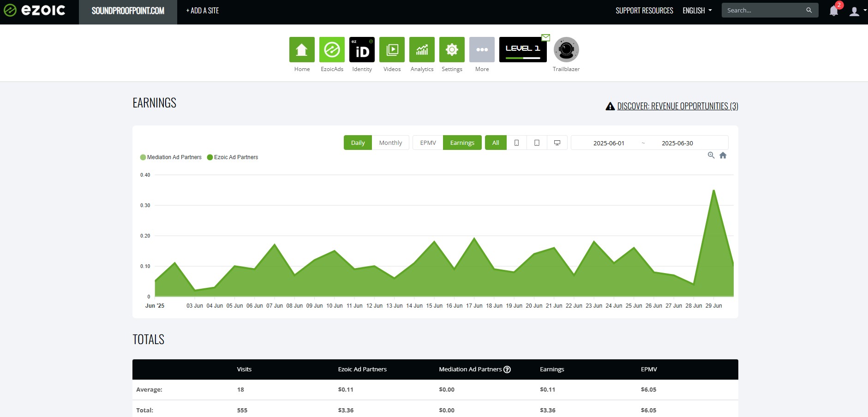The height and width of the screenshot is (417, 868).
Task: Edit the end date 2025-06-30
Action: pyautogui.click(x=677, y=143)
